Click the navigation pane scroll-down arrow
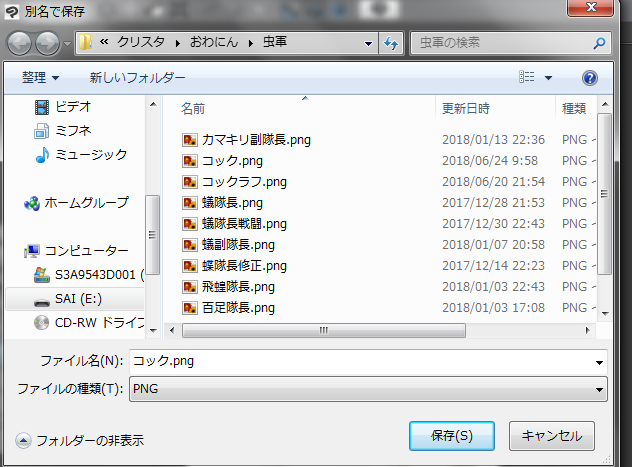Screen dimensions: 632x467 coord(153,330)
